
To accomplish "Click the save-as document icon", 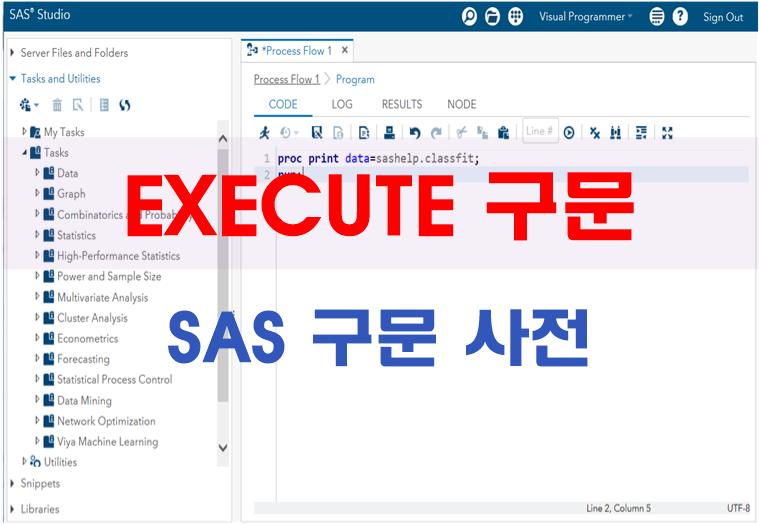I will pos(338,132).
